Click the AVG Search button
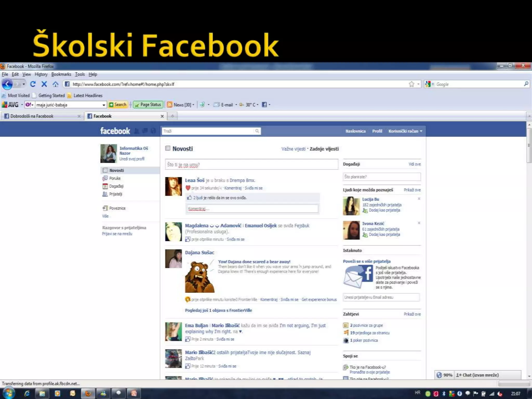 coord(118,105)
